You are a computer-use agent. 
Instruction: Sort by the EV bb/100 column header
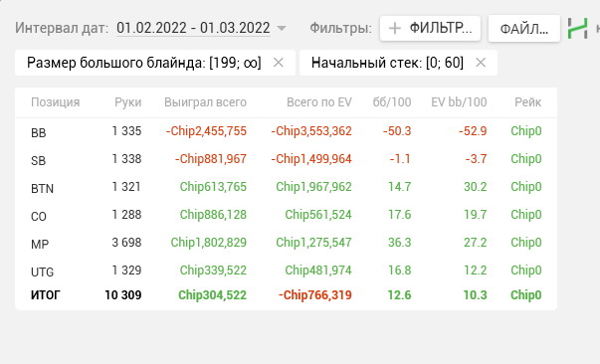459,102
